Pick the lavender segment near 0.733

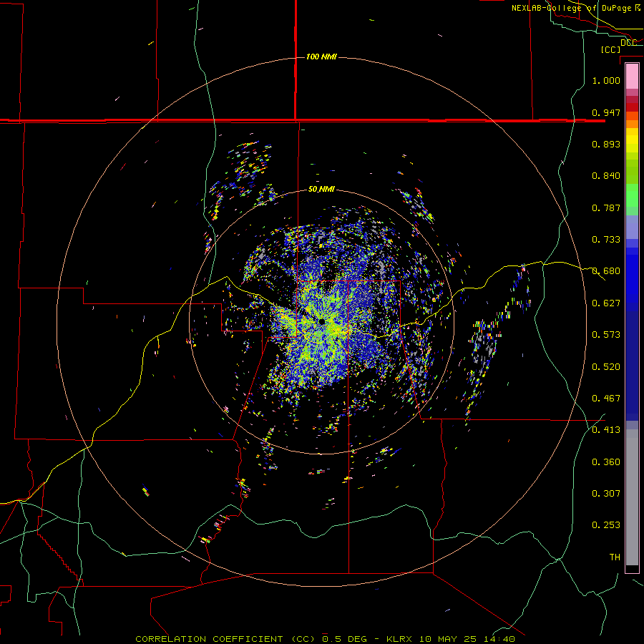632,228
